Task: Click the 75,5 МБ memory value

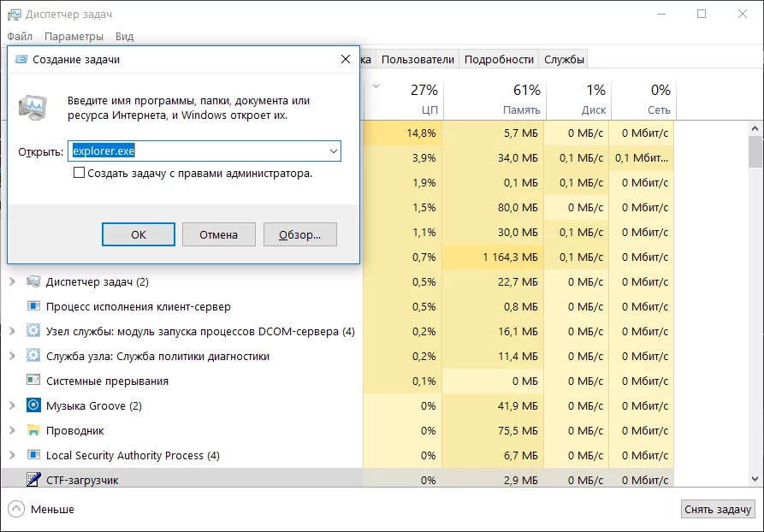Action: pos(518,431)
